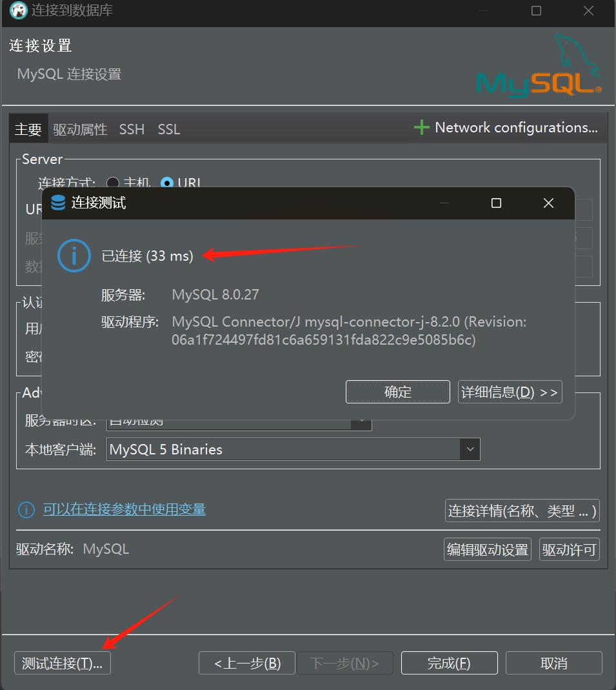
Task: Click the blue database icon in 连接测试 dialog
Action: click(58, 203)
